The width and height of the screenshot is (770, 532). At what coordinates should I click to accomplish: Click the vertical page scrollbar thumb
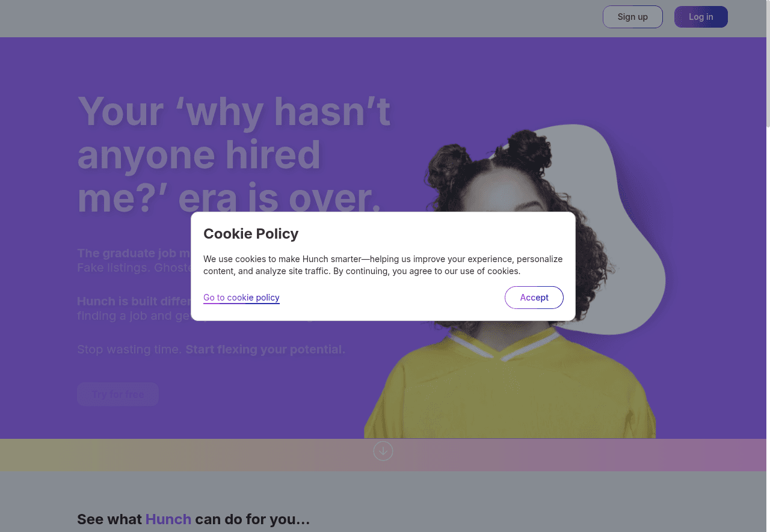(x=768, y=64)
